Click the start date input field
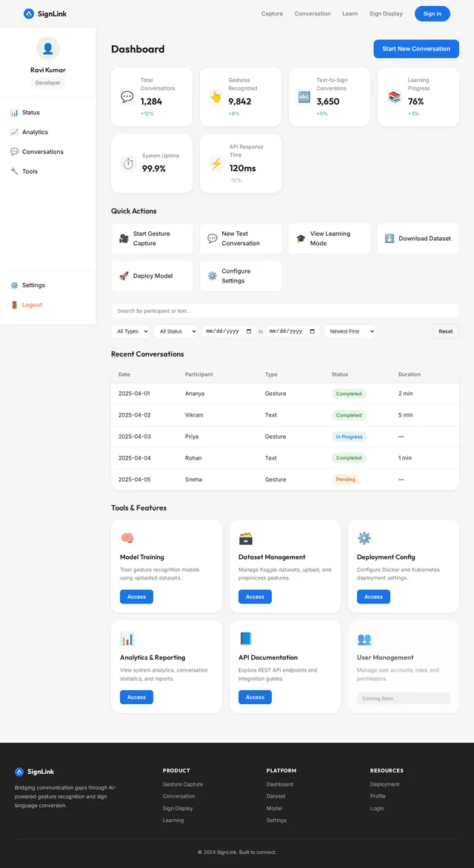474x868 pixels. pos(228,331)
